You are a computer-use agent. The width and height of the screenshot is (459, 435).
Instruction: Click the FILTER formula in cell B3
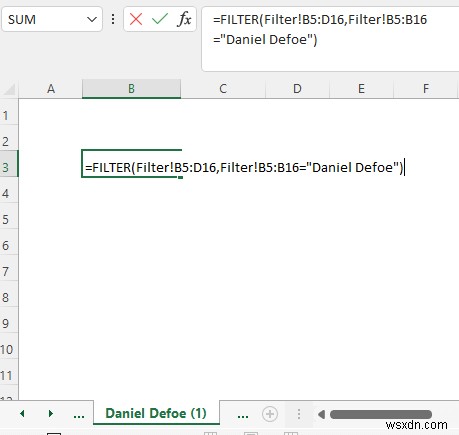tap(244, 167)
